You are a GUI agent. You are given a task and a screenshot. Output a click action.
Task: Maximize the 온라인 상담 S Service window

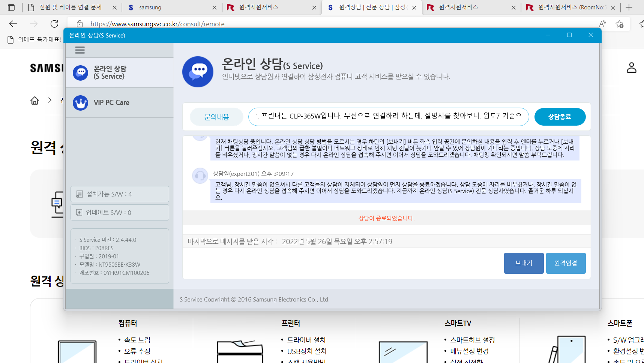[x=569, y=35]
